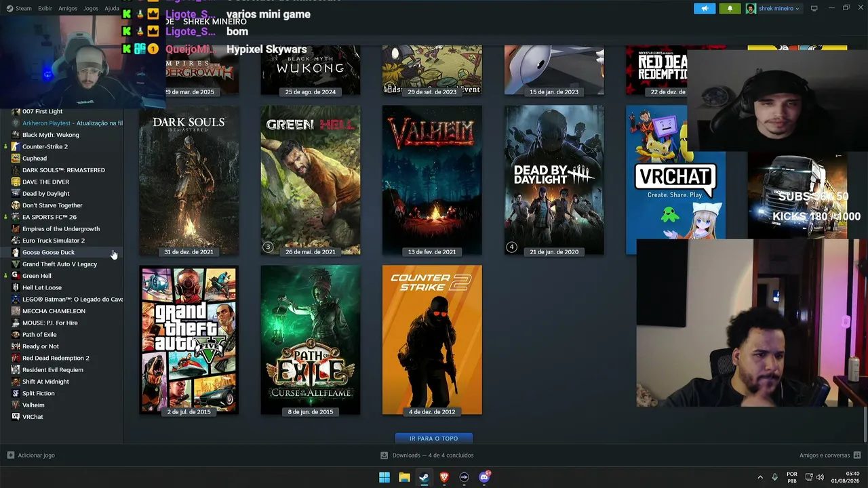Open File Explorer from the taskbar

pyautogui.click(x=404, y=477)
